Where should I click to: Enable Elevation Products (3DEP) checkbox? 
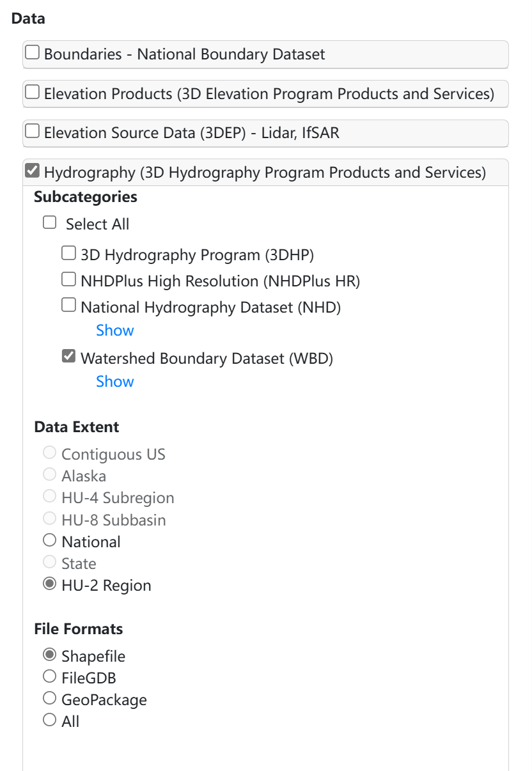[x=32, y=93]
